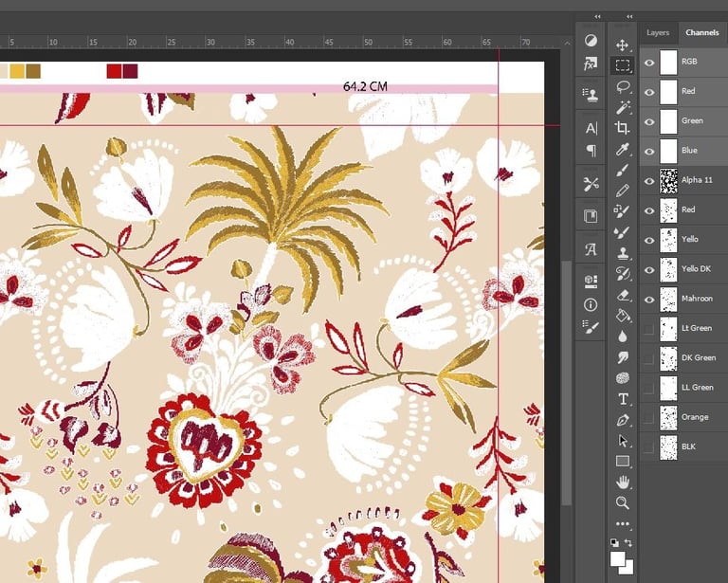Hide the Blue channel eye icon
Screen dimensions: 728x583
coord(649,152)
